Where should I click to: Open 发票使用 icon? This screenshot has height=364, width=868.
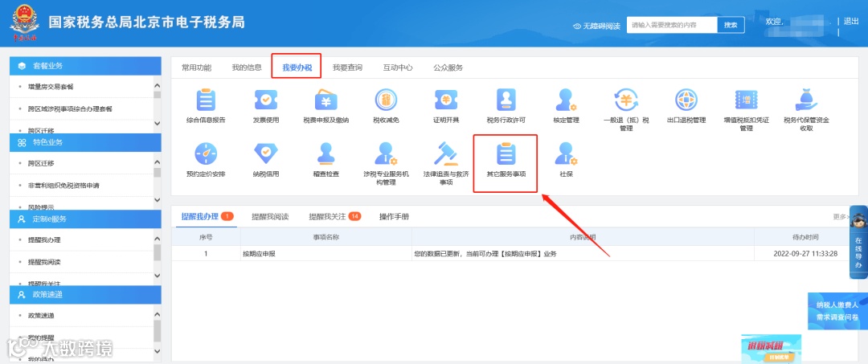click(x=266, y=100)
